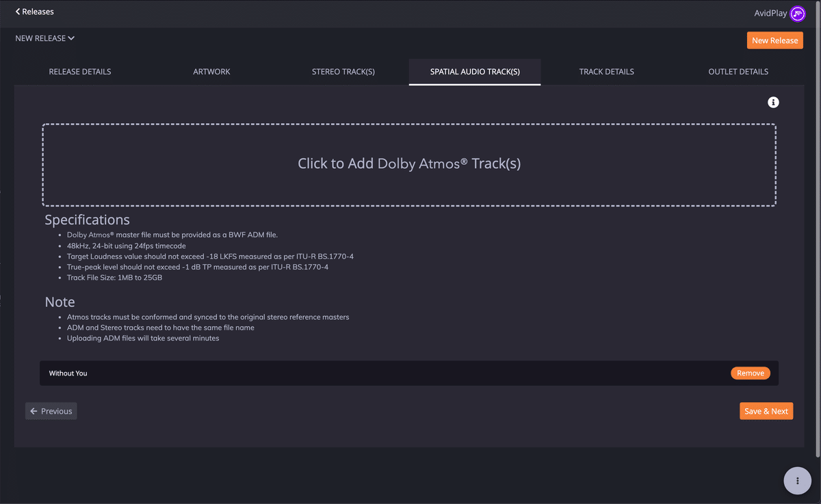The width and height of the screenshot is (821, 504).
Task: Click the 'Track File Size: 1MB to 25GB' line
Action: pyautogui.click(x=114, y=278)
